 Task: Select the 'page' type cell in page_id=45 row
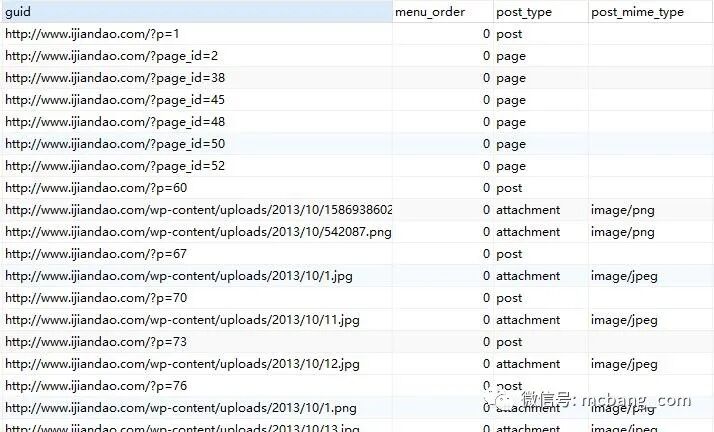(541, 100)
